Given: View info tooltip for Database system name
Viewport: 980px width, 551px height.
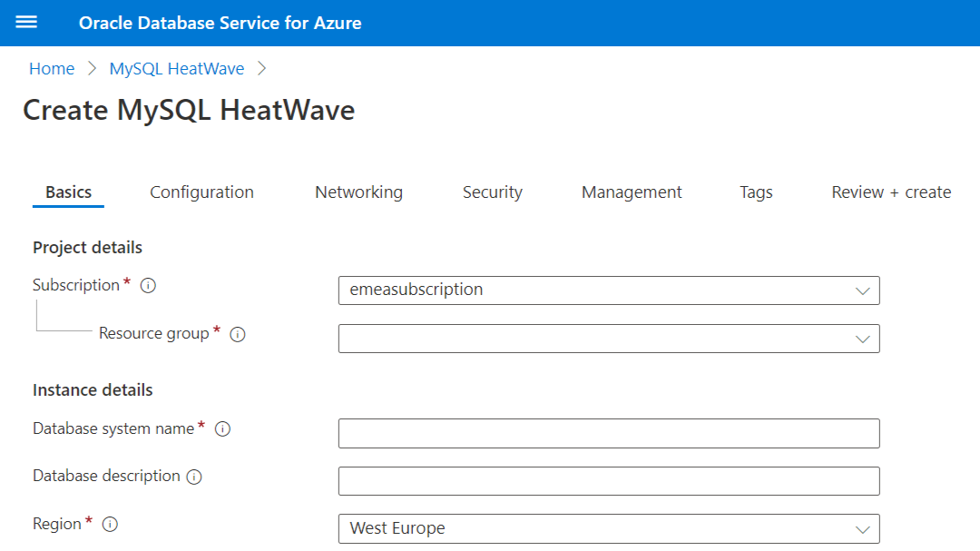Looking at the screenshot, I should 222,428.
